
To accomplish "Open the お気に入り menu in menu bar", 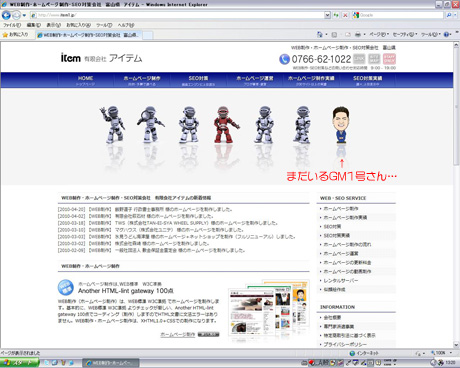I will [78, 25].
